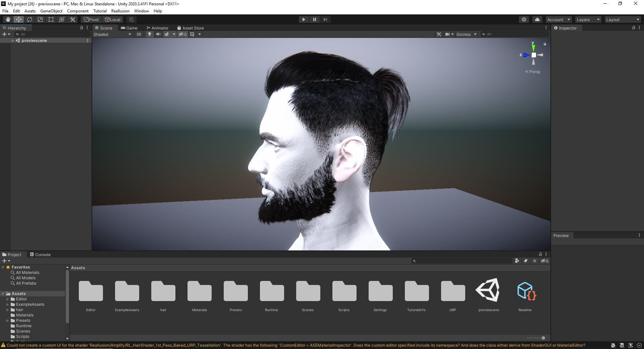The image size is (644, 349).
Task: Toggle hidden packages visibility count
Action: pyautogui.click(x=545, y=261)
